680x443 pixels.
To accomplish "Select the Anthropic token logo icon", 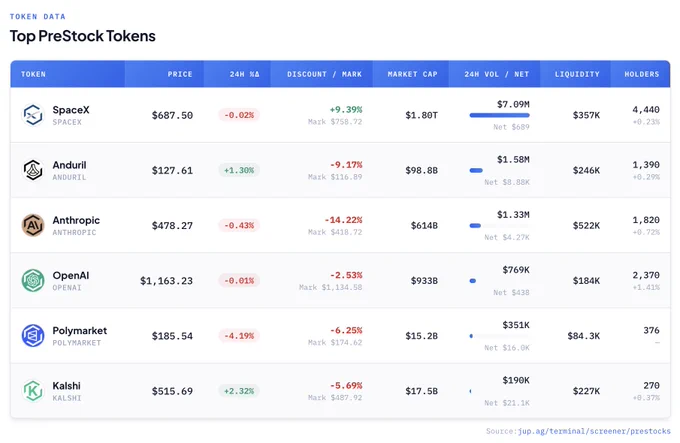I will (x=33, y=225).
